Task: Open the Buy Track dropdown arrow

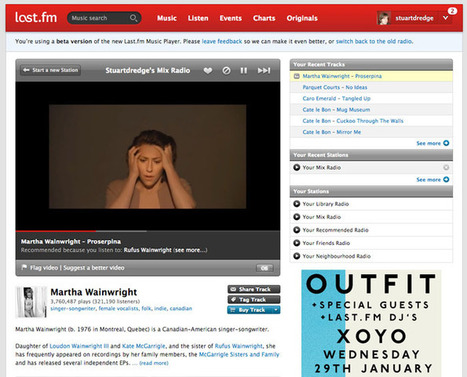Action: pos(276,310)
